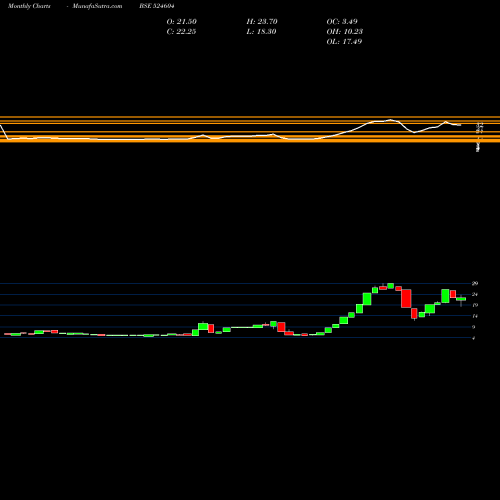Click the close value "C: 22.25"
The height and width of the screenshot is (500, 500).
(181, 32)
